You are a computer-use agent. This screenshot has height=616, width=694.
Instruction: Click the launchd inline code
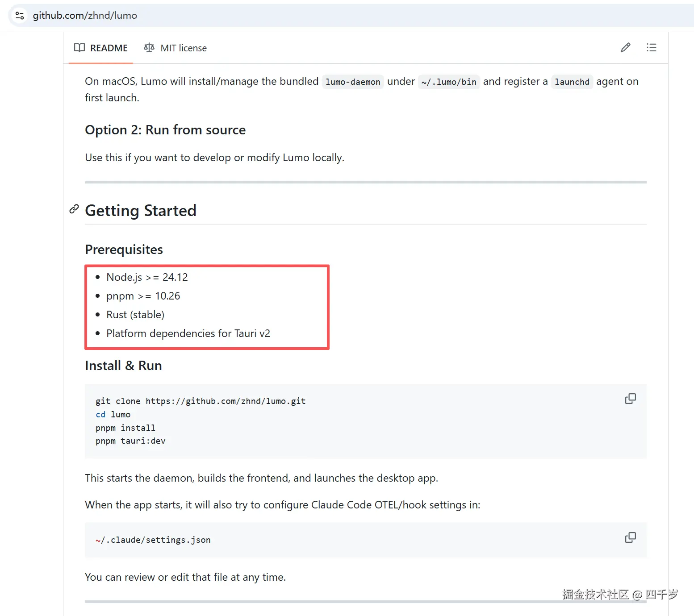572,82
